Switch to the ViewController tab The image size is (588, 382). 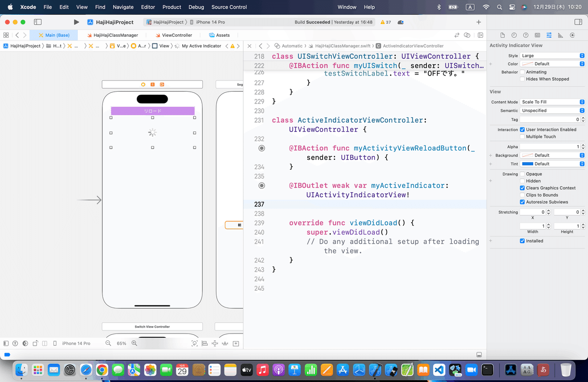[x=173, y=35]
